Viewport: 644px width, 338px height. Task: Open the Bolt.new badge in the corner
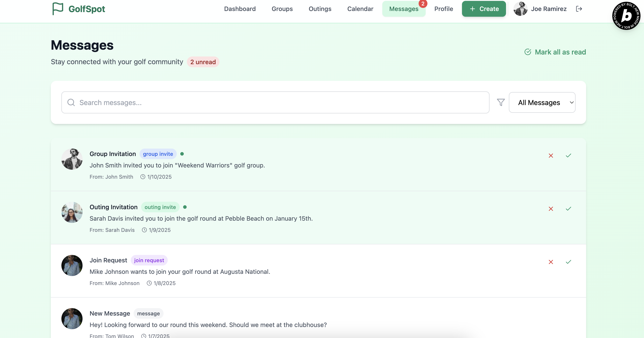click(x=626, y=16)
